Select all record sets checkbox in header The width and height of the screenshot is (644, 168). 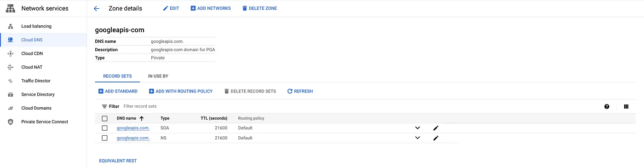(x=104, y=118)
